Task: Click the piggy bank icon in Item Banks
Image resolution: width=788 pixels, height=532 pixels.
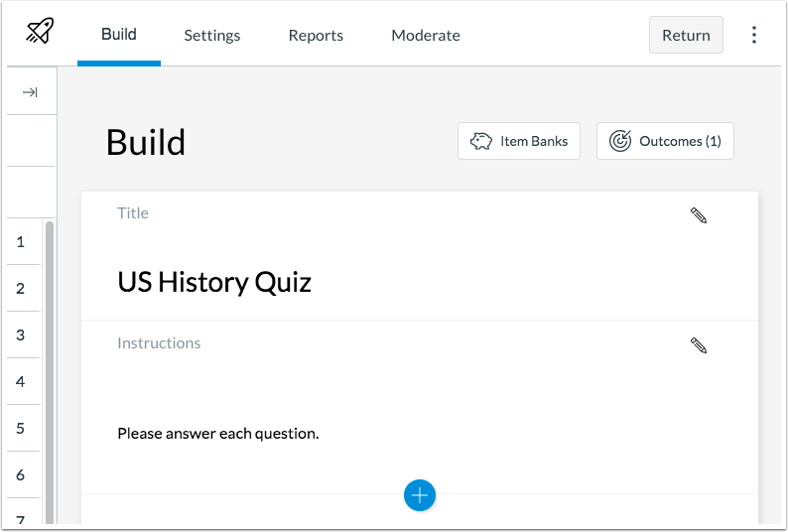Action: click(482, 141)
